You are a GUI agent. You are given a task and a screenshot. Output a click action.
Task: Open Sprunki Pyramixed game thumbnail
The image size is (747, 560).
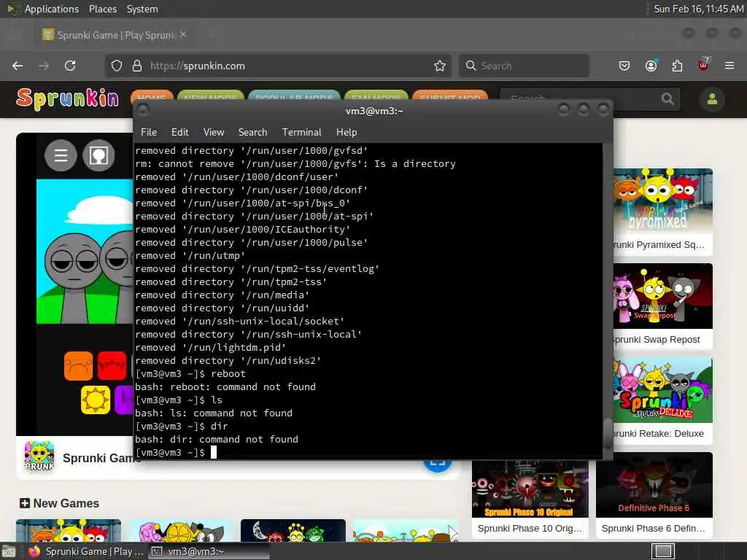point(663,201)
